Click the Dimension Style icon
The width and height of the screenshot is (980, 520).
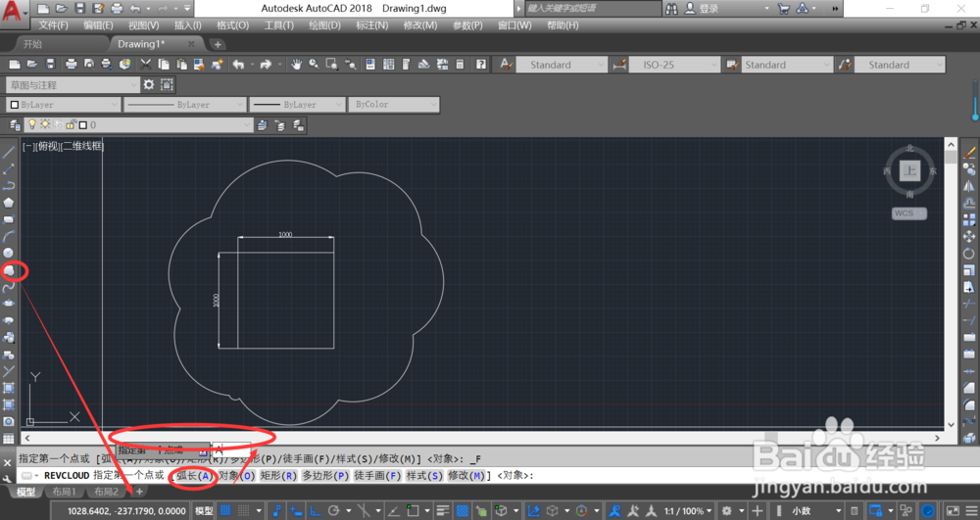coord(619,65)
